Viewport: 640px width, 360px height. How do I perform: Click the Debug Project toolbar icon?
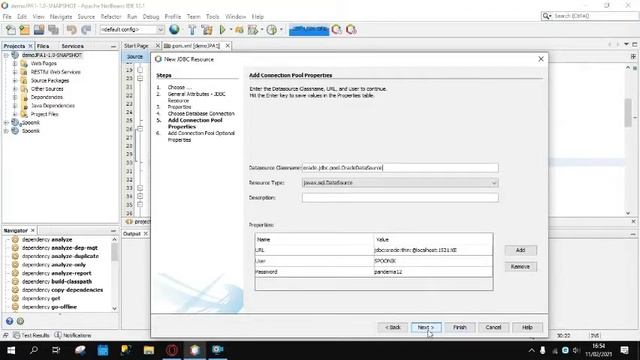(x=239, y=30)
